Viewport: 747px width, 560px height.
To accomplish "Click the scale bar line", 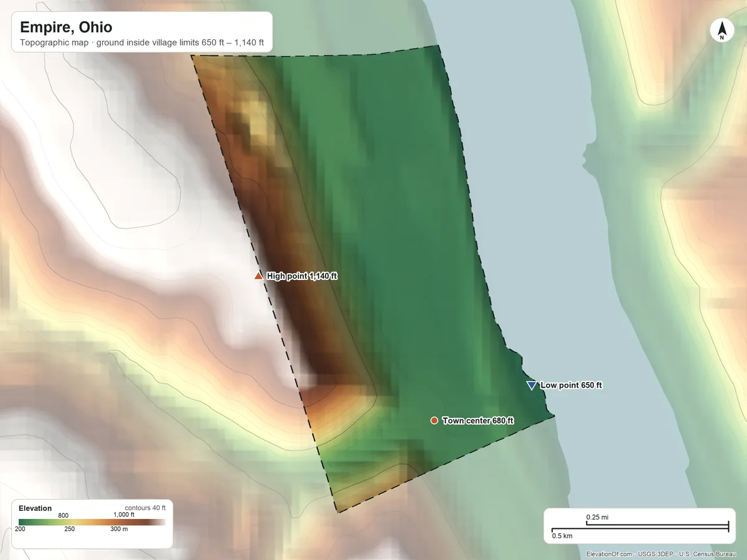I will [640, 527].
